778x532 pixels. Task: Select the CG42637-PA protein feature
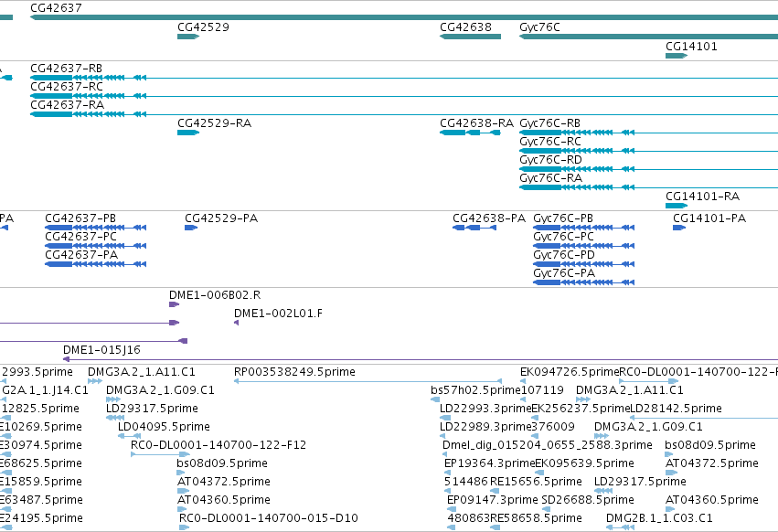pyautogui.click(x=96, y=264)
